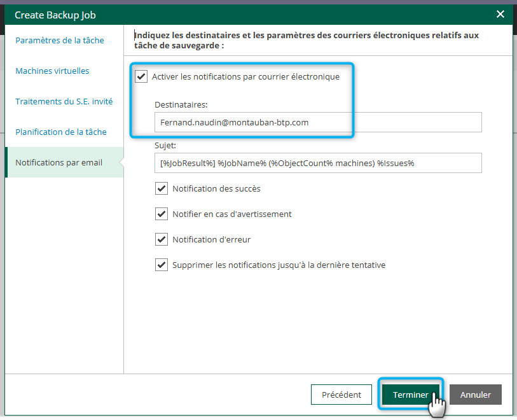Open Traitements du S.E. invité step
Viewport: 517px width, 420px height.
64,101
